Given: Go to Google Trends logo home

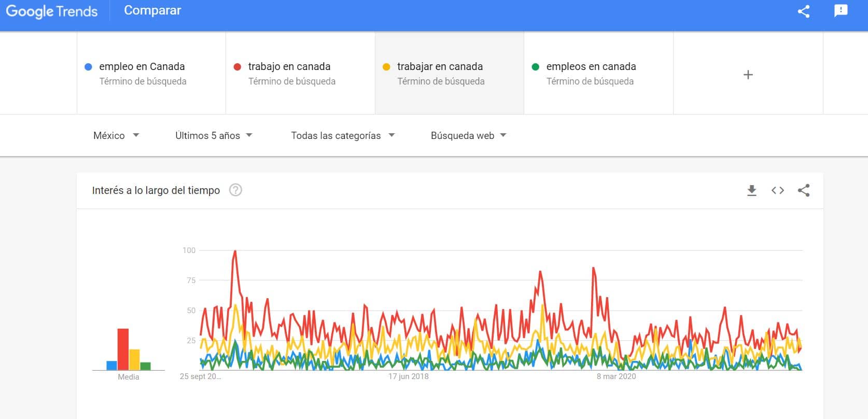Looking at the screenshot, I should click(x=51, y=11).
